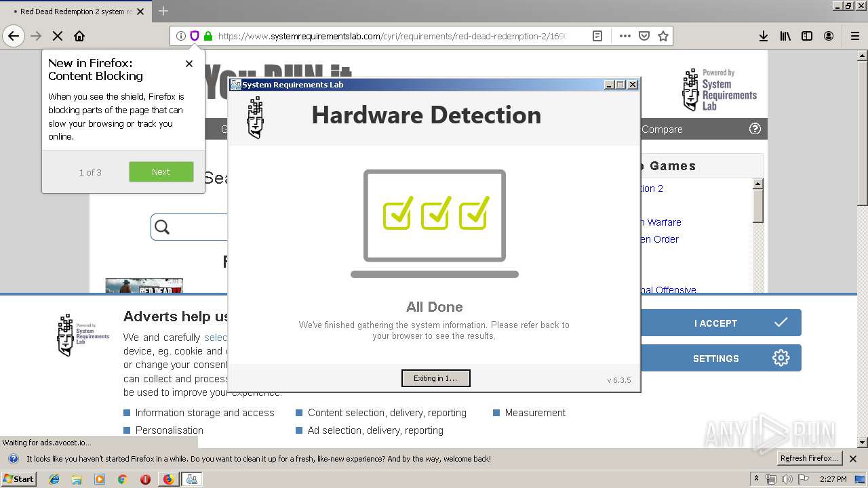Screen dimensions: 868x488
Task: Click the 'selec' link in adverts text
Action: [x=216, y=337]
